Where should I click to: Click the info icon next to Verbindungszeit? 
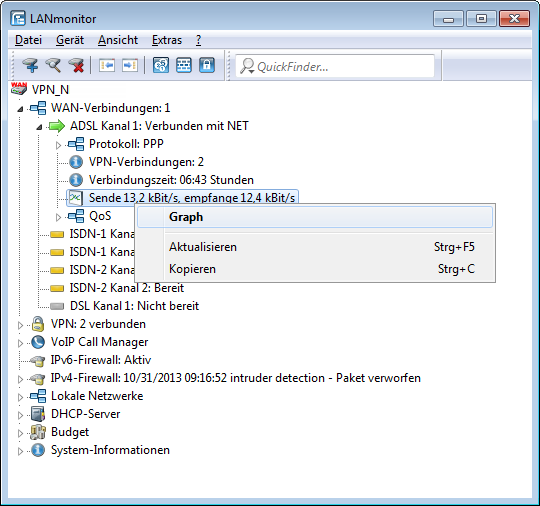[76, 179]
